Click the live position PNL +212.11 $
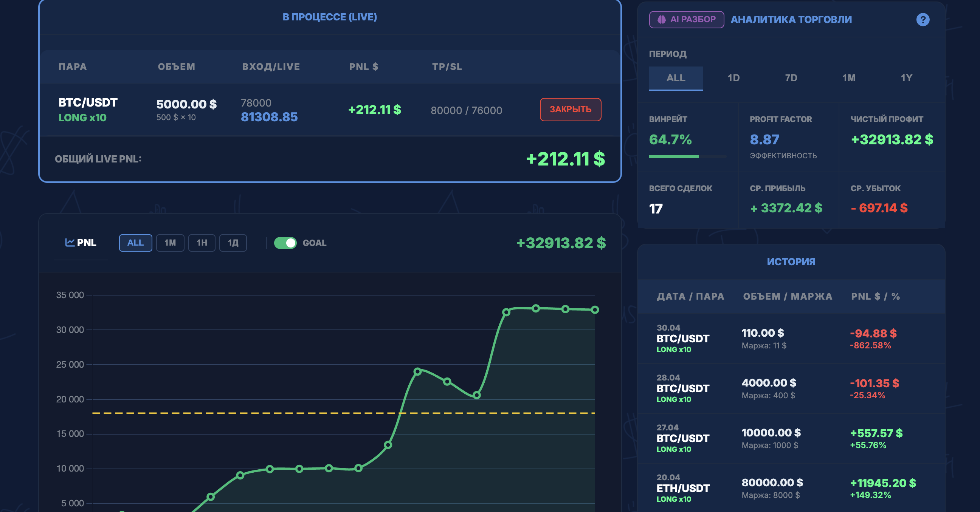Screen dimensions: 980x512 click(375, 110)
